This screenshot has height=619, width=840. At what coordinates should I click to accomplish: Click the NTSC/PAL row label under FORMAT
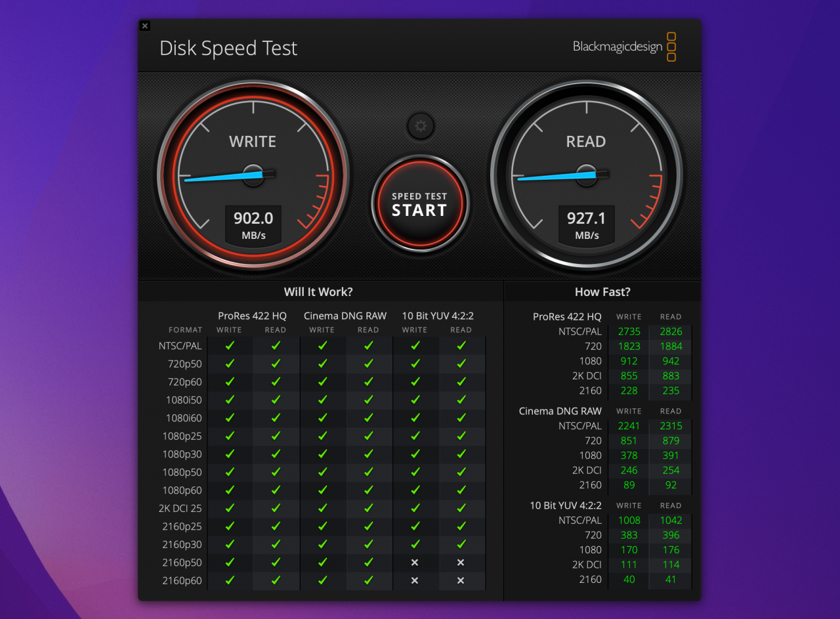180,345
